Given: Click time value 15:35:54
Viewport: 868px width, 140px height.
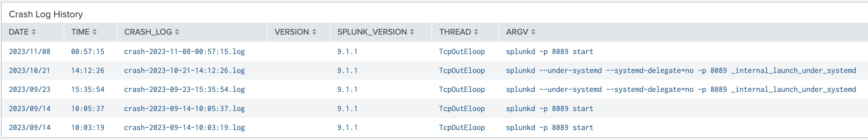Looking at the screenshot, I should [x=88, y=89].
